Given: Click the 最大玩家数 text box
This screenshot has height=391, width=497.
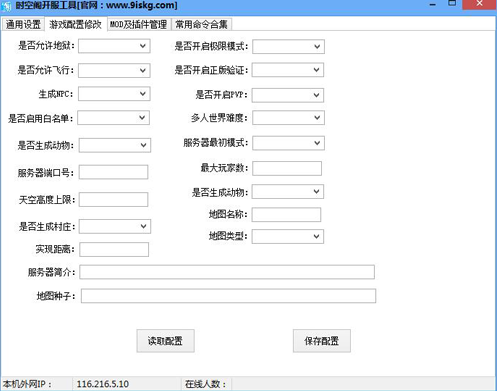Looking at the screenshot, I should pos(287,168).
